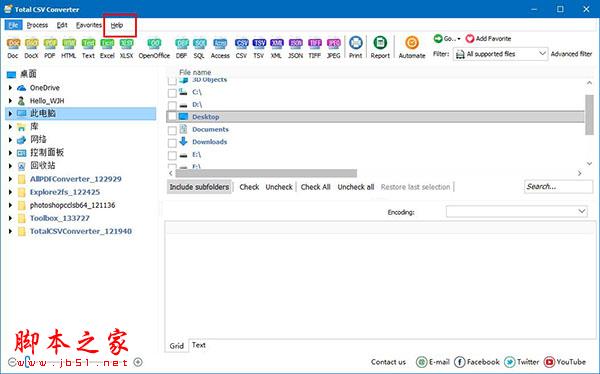Select JSON conversion icon
The height and width of the screenshot is (374, 600).
click(x=295, y=43)
